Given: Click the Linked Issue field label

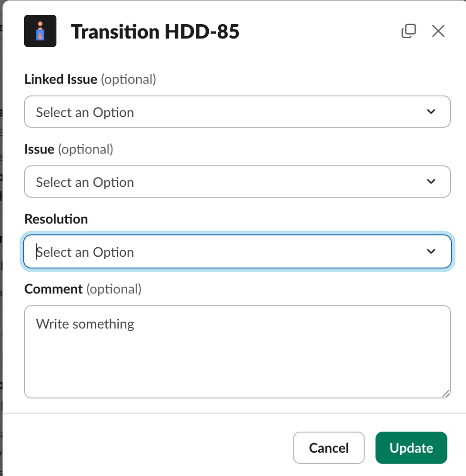Looking at the screenshot, I should (x=61, y=79).
